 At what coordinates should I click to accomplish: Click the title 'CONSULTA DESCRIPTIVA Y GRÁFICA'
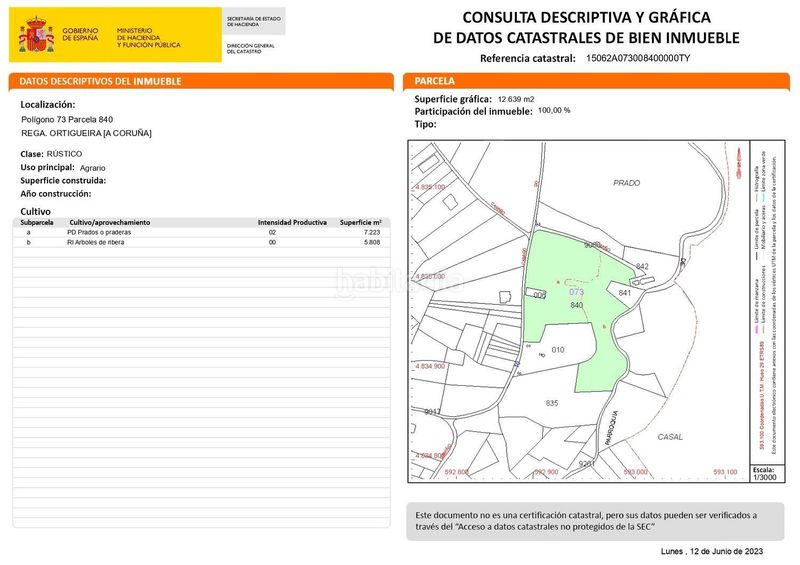(586, 18)
